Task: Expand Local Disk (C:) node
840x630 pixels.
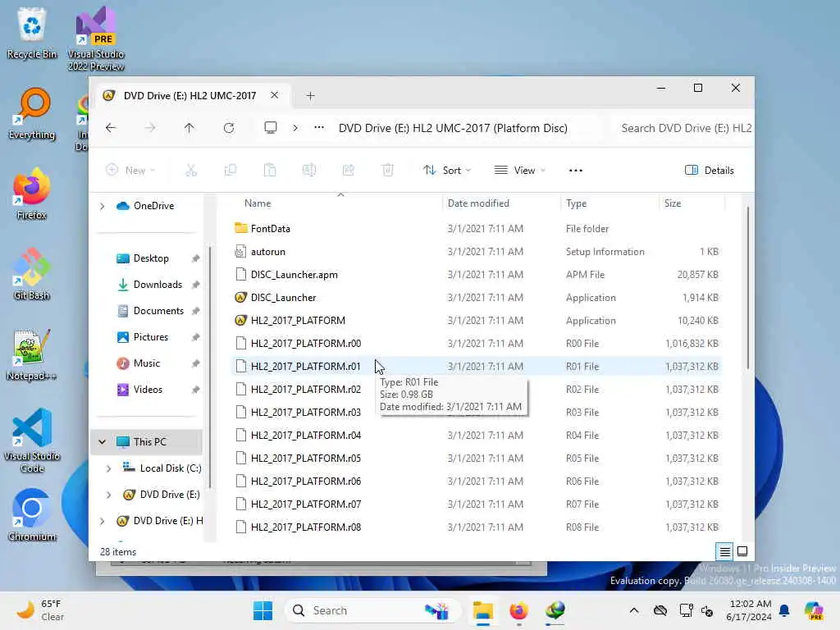Action: (x=108, y=468)
